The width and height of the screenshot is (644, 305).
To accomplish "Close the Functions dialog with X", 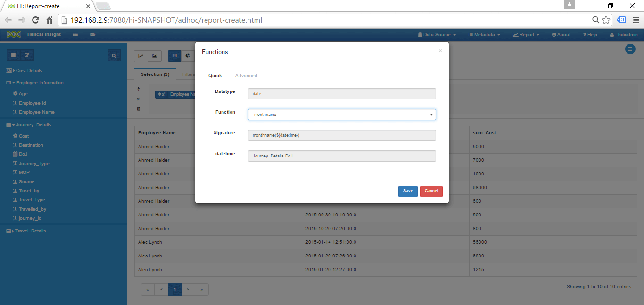I will click(440, 51).
